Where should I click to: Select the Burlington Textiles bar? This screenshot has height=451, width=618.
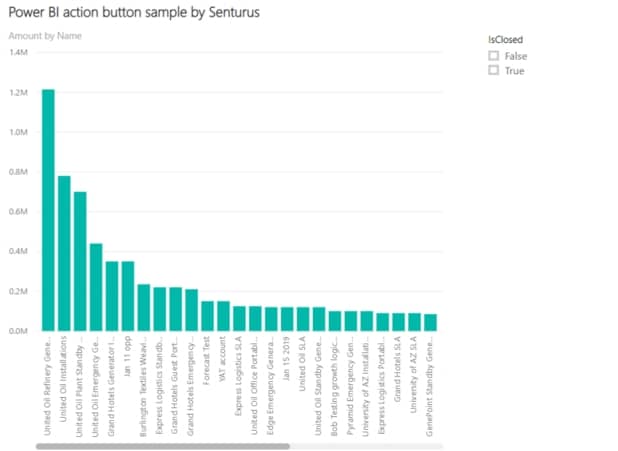pos(144,308)
